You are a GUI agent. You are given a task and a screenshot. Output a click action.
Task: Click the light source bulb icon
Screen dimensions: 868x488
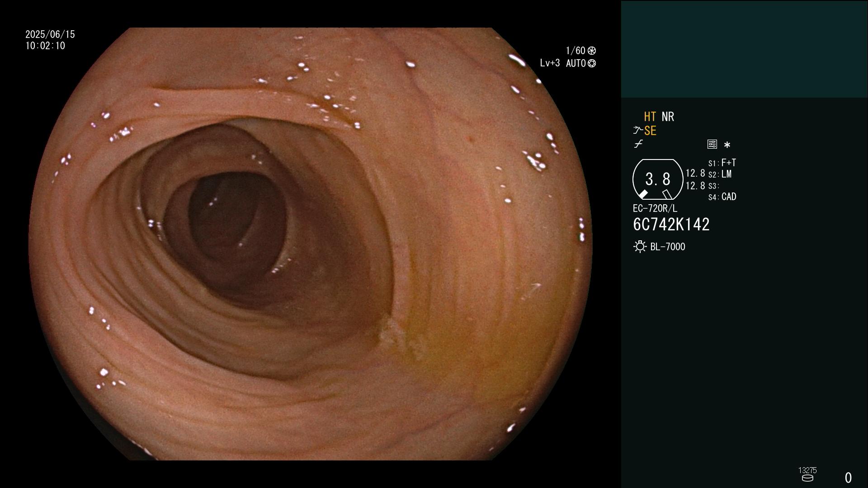point(640,247)
